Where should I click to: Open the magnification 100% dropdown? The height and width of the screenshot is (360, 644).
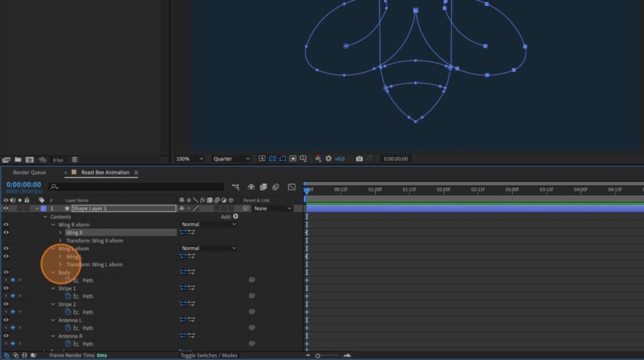point(189,158)
